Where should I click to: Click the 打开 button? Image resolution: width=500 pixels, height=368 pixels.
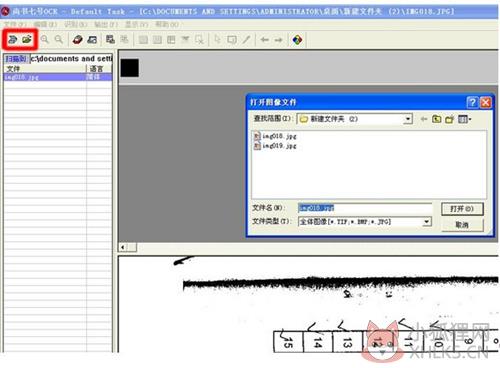462,209
